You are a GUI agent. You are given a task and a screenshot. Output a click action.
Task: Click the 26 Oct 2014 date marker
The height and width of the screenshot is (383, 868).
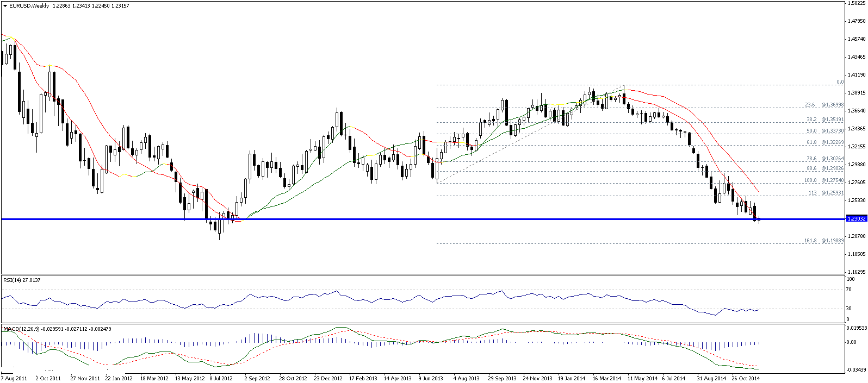click(746, 378)
